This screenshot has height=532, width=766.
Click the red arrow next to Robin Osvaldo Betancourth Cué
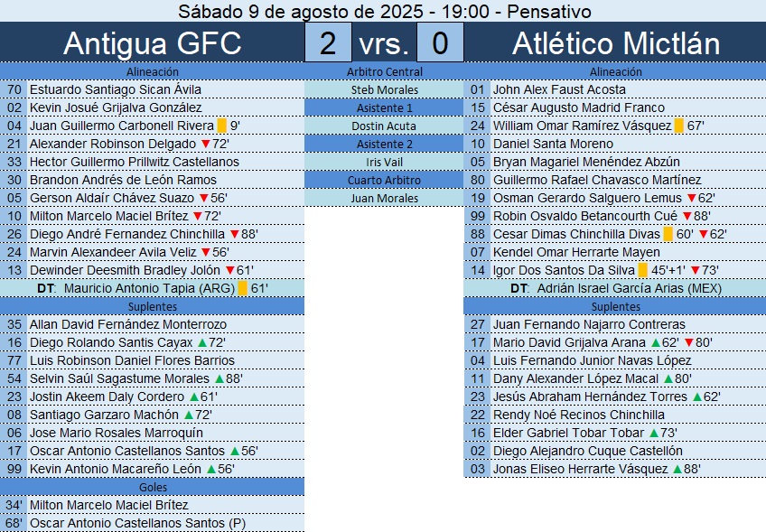[686, 216]
